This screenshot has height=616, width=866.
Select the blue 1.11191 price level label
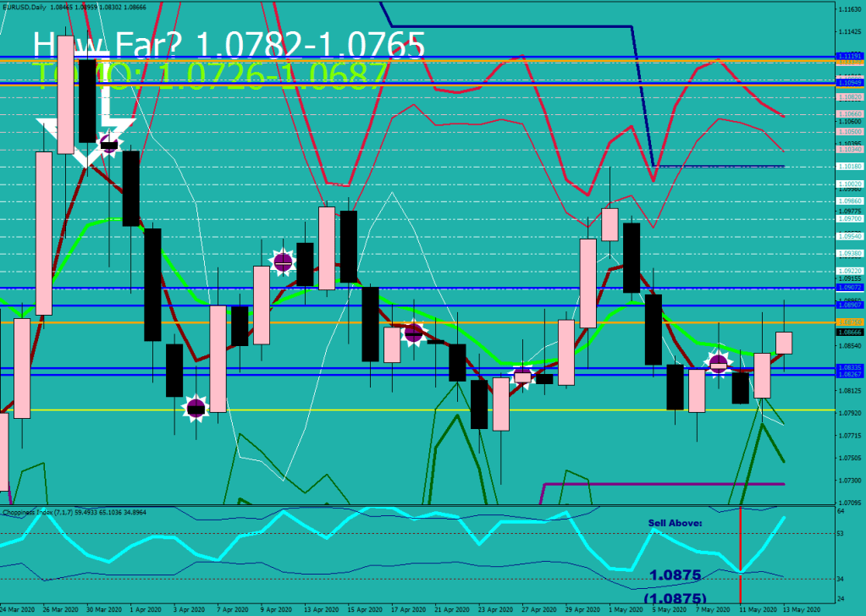pyautogui.click(x=849, y=56)
